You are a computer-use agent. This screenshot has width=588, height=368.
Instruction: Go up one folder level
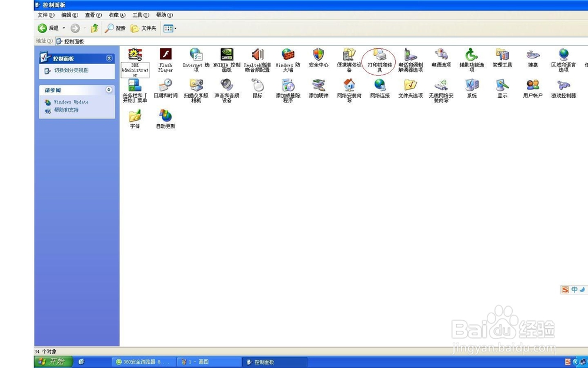point(95,28)
